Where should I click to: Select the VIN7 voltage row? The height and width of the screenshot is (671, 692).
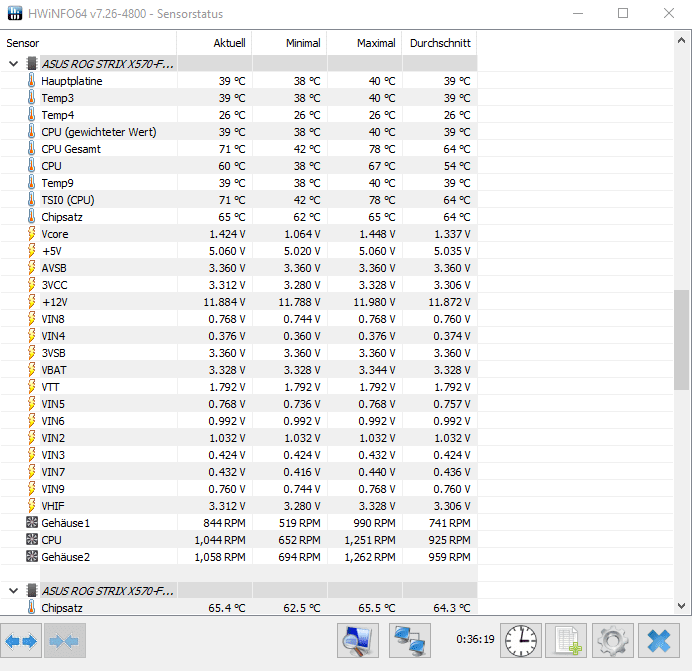[x=238, y=472]
